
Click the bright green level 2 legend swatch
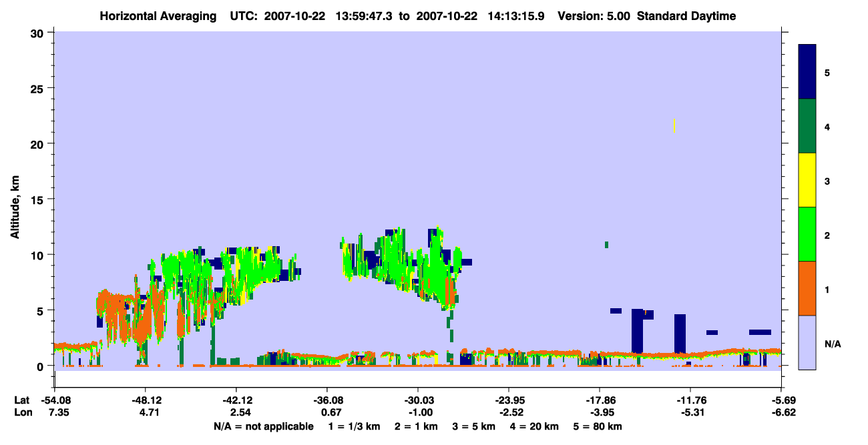coord(807,234)
